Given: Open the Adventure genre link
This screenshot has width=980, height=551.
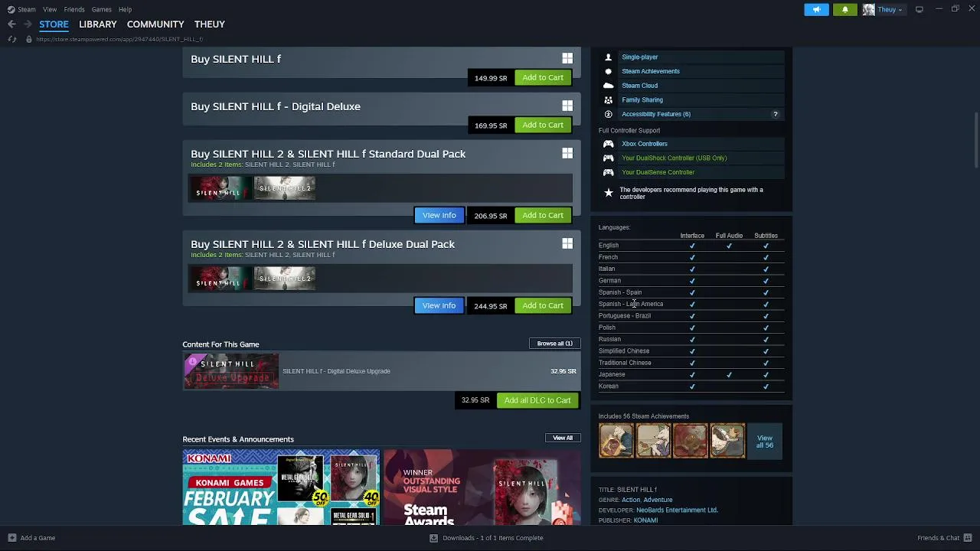Looking at the screenshot, I should coord(658,500).
